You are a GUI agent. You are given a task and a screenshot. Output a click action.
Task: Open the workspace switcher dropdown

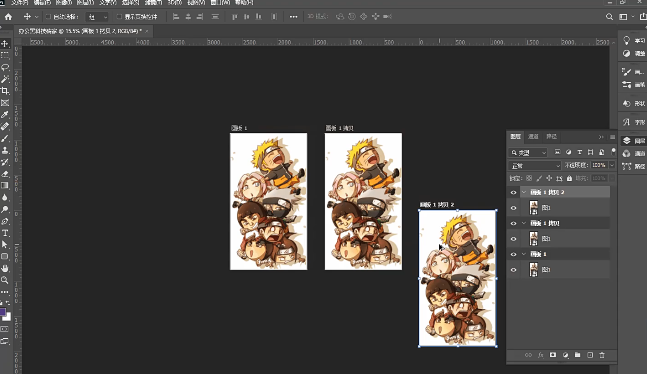pos(626,17)
